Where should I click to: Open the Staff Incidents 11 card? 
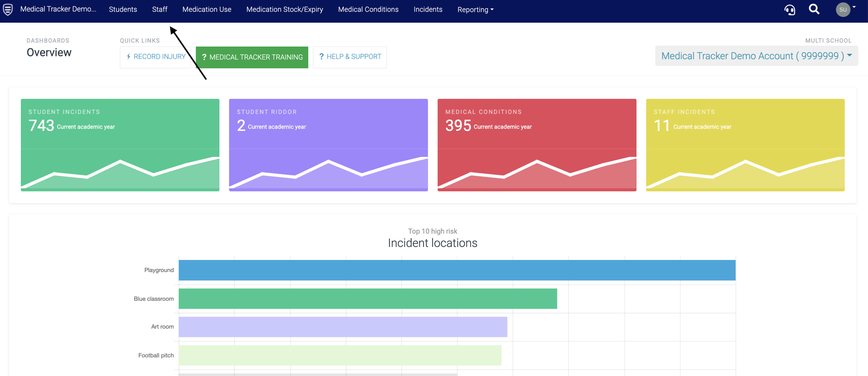tap(745, 145)
